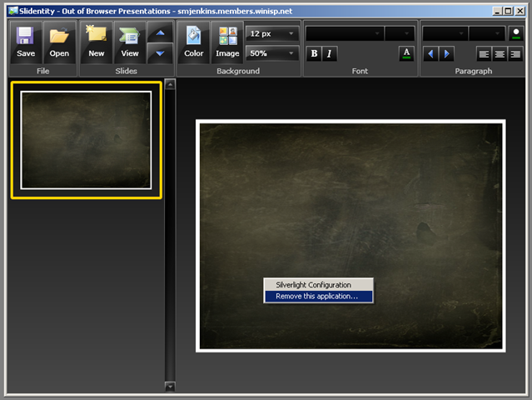The height and width of the screenshot is (400, 532).
Task: Align paragraph text right
Action: (515, 54)
